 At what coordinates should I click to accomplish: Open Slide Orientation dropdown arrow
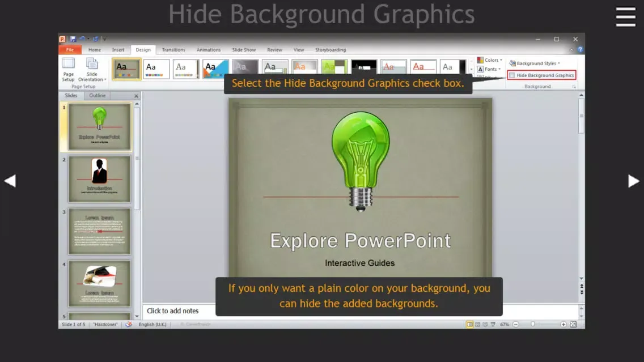105,80
